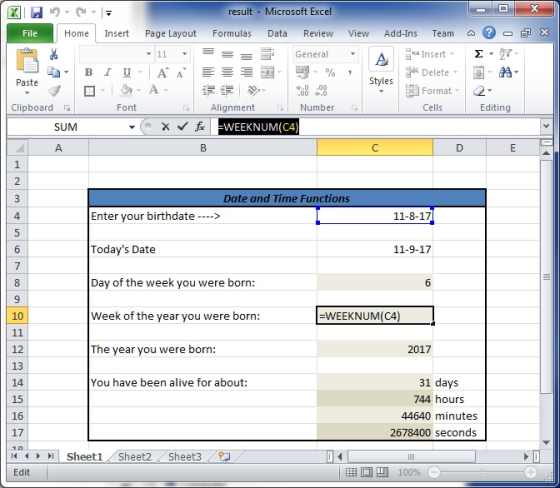This screenshot has width=560, height=488.
Task: Click the Font Color A icon
Action: click(154, 90)
